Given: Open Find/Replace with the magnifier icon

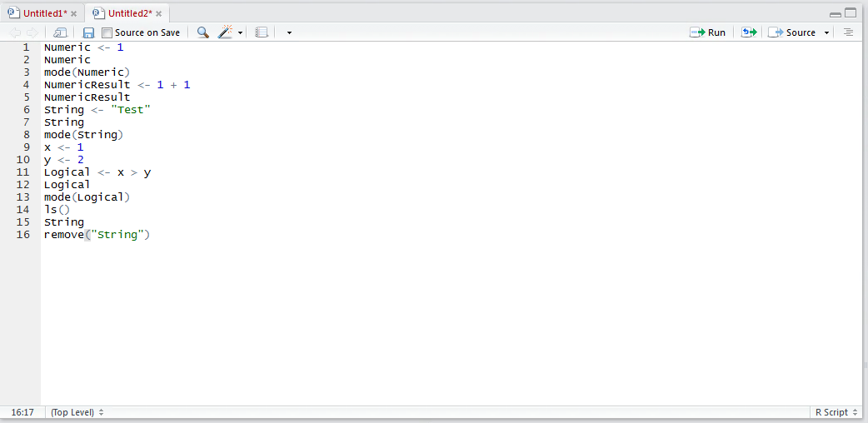Looking at the screenshot, I should (x=203, y=32).
